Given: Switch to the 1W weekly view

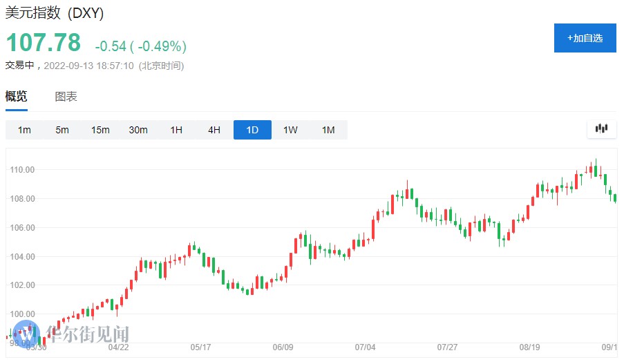Looking at the screenshot, I should tap(290, 130).
